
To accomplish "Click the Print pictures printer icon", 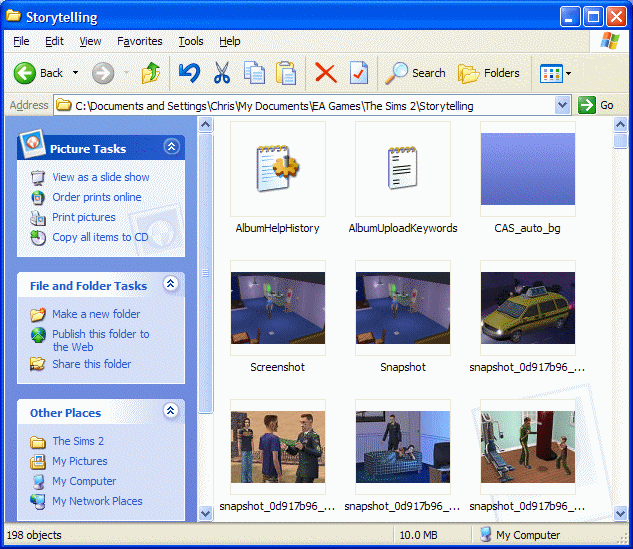I will coord(38,218).
